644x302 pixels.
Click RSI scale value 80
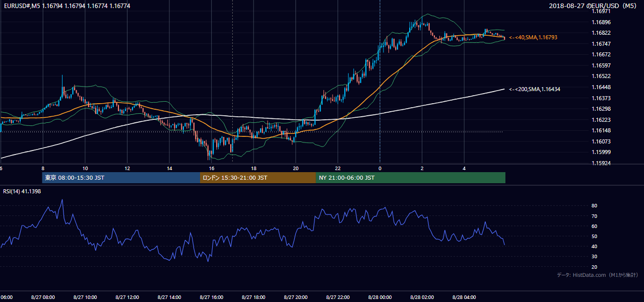[595, 206]
